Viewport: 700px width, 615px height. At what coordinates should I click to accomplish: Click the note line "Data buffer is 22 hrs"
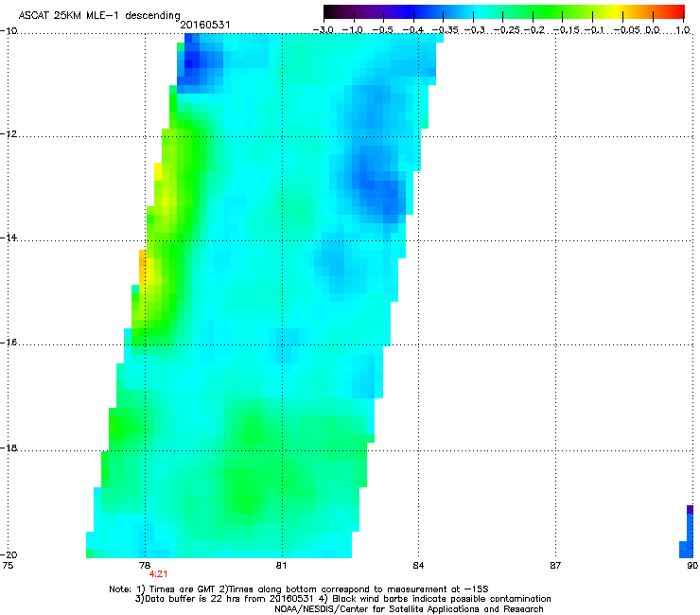[342, 599]
